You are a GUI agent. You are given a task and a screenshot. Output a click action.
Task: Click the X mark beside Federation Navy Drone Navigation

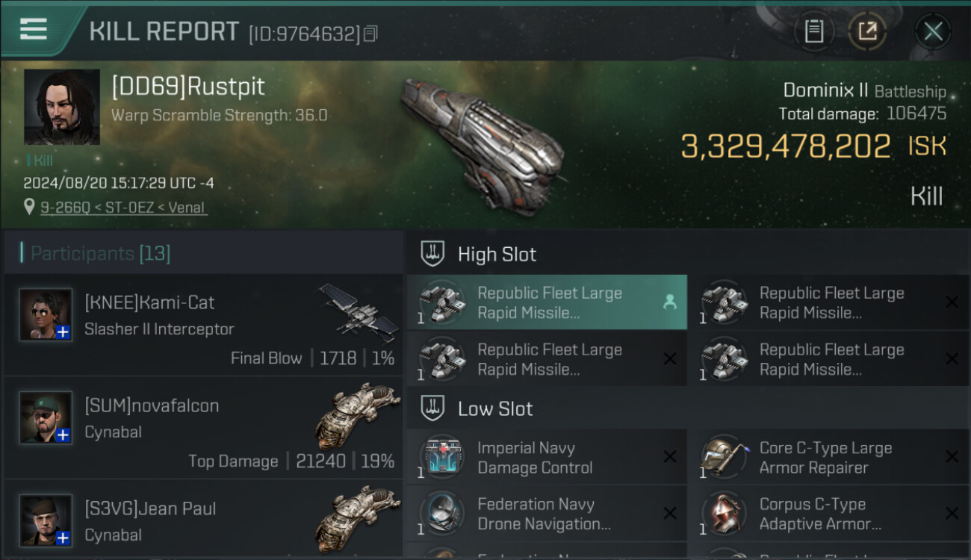pos(669,513)
